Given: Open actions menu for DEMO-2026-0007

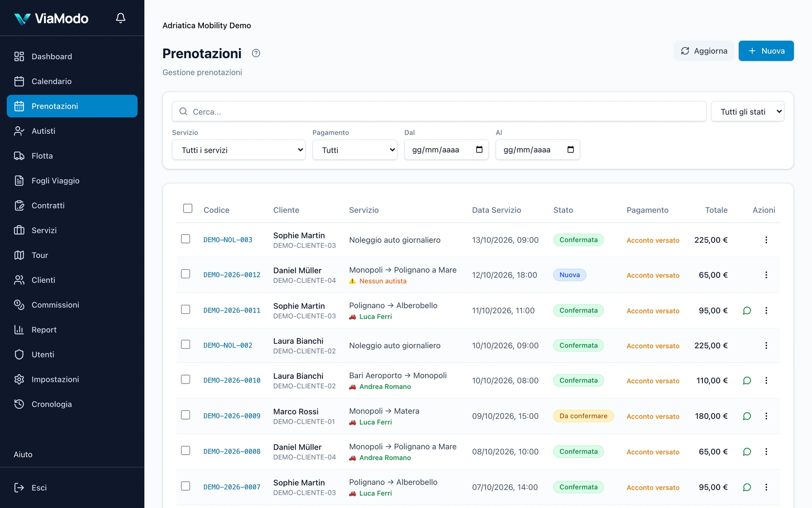Looking at the screenshot, I should 766,487.
